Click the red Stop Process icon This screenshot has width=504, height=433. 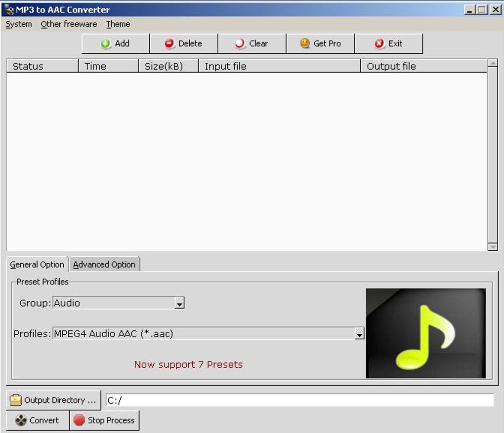(x=79, y=420)
